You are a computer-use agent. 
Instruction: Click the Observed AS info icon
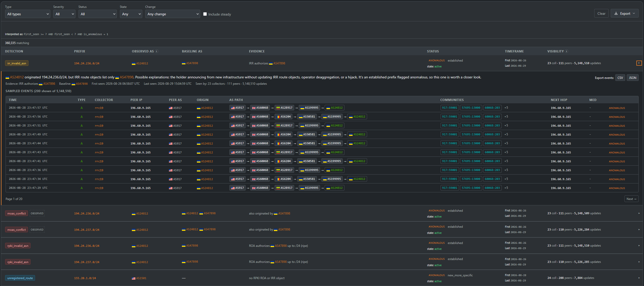[x=157, y=51]
